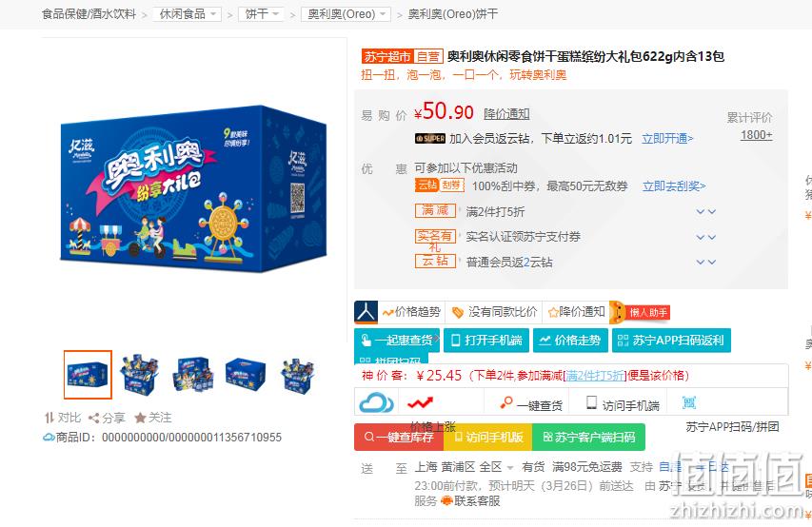
Task: Click the 对比 compare icon
Action: 49,418
